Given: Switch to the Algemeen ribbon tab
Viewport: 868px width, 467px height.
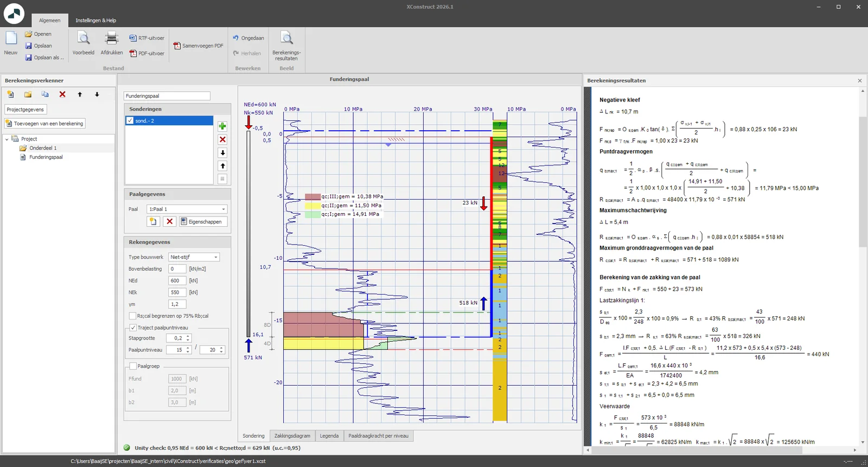Looking at the screenshot, I should [x=49, y=21].
